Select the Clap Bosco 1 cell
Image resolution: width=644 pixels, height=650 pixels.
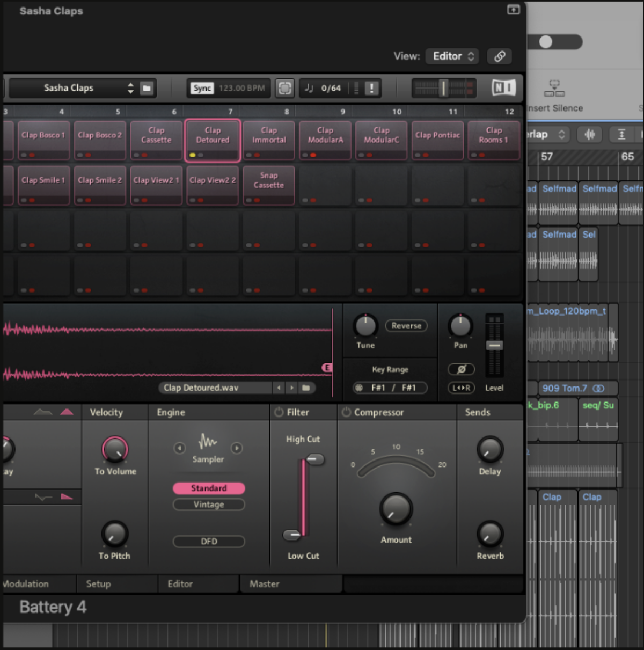(43, 140)
